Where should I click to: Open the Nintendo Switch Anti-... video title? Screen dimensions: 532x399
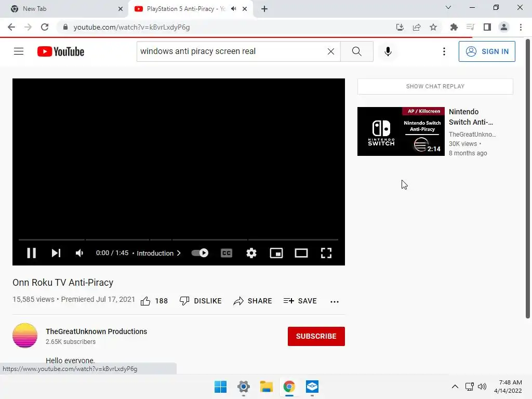(x=471, y=117)
